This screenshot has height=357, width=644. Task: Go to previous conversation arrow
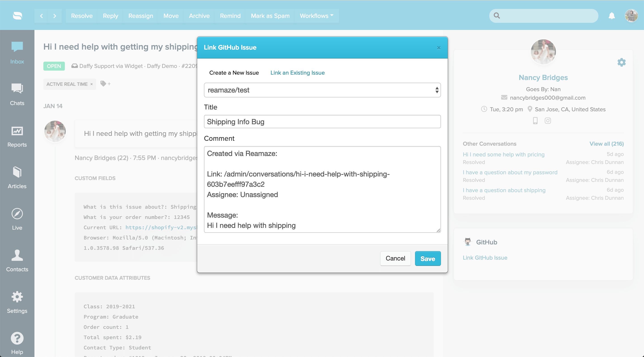(42, 16)
